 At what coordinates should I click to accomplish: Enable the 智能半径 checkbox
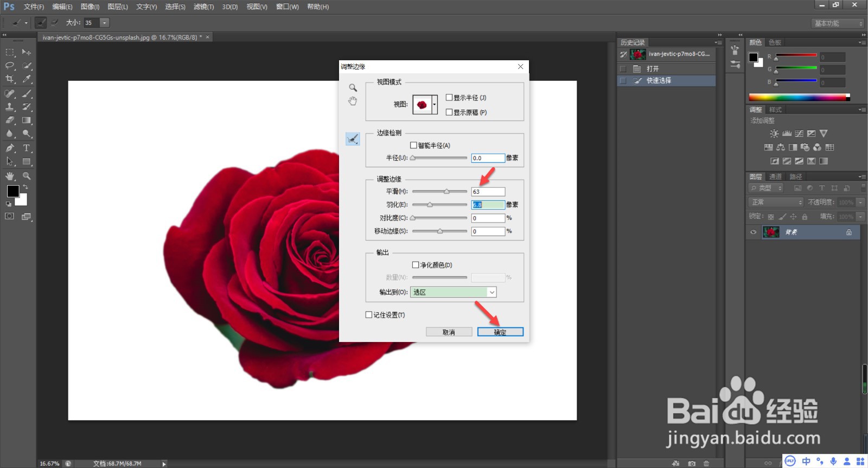pyautogui.click(x=413, y=146)
